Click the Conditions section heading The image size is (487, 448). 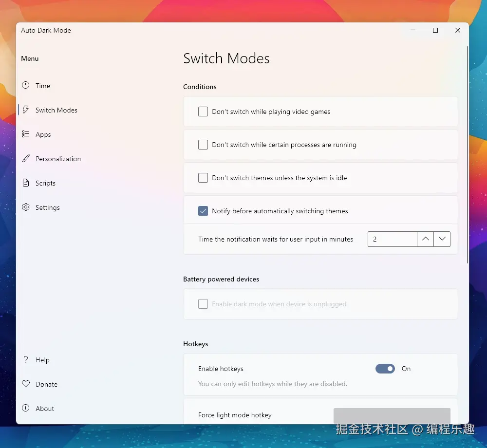click(200, 87)
